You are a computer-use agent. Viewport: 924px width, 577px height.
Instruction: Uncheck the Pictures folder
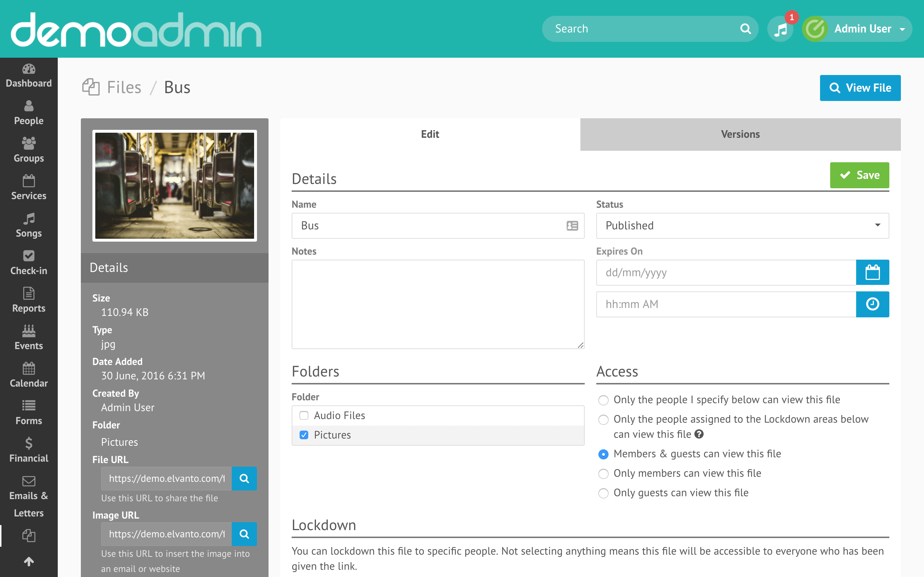304,435
